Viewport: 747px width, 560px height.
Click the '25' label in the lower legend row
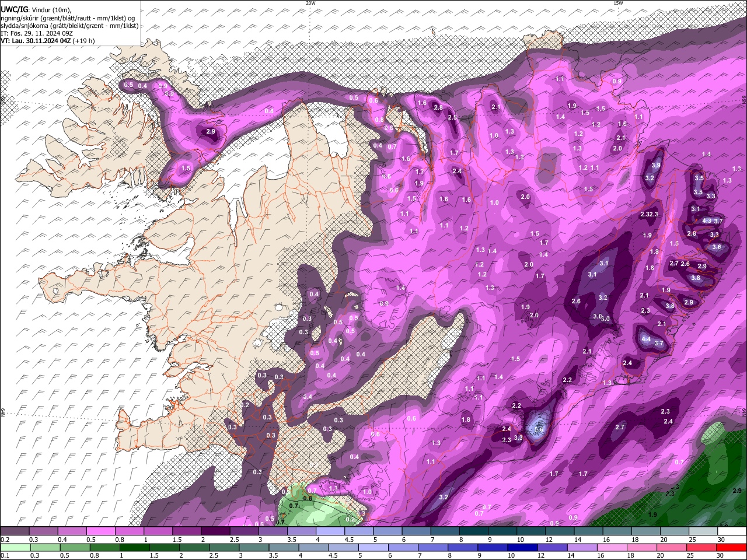pos(692,556)
